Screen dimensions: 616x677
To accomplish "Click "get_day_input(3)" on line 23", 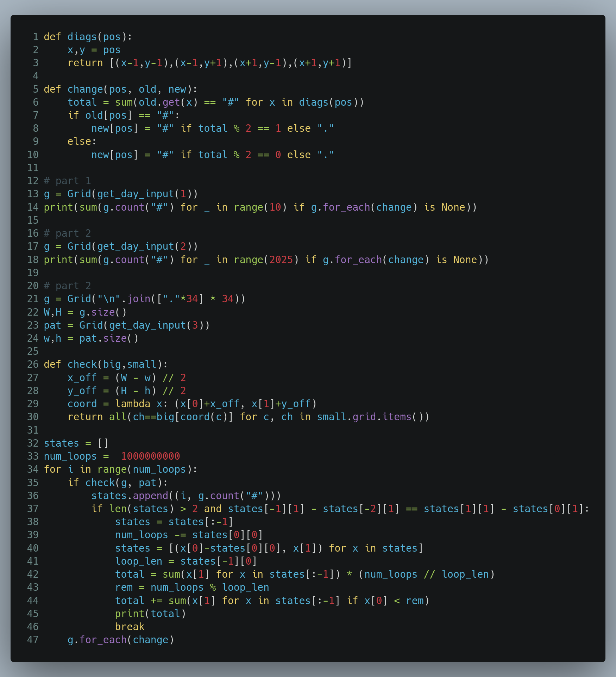I will [x=157, y=325].
